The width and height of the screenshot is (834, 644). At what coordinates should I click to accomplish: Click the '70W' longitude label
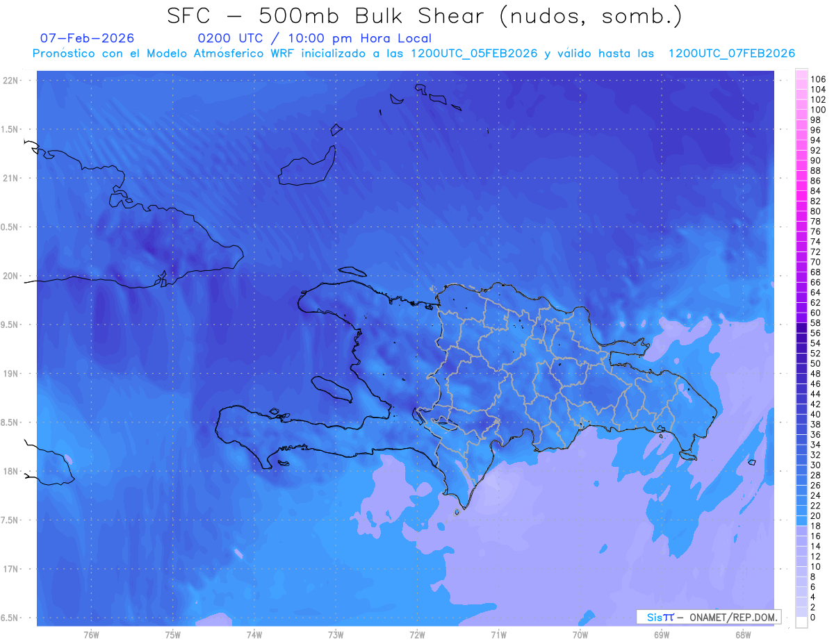click(x=580, y=635)
